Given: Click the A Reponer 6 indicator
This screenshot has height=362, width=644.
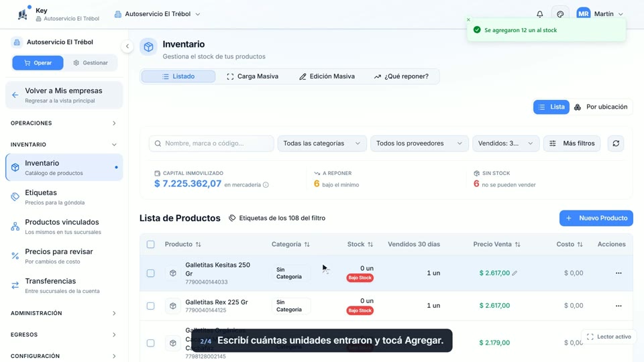Looking at the screenshot, I should tap(336, 180).
